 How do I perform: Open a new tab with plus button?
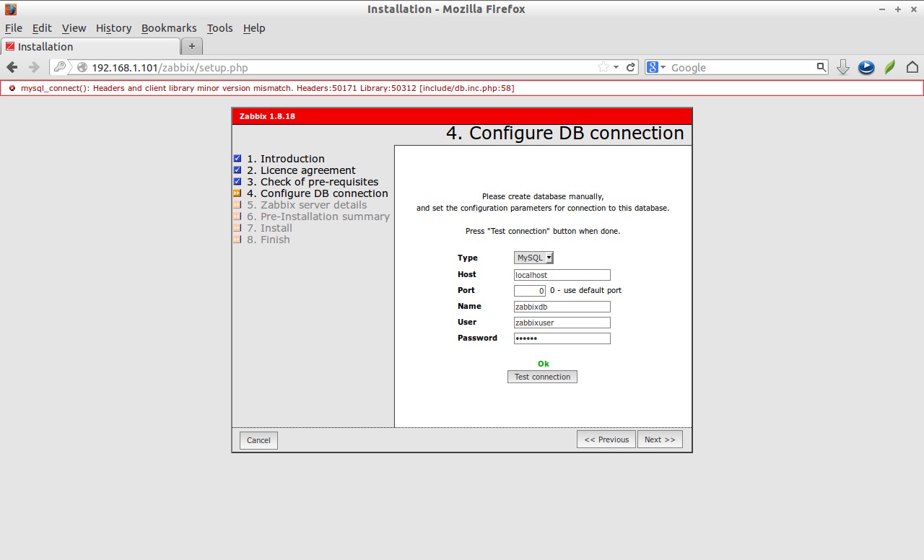(x=191, y=46)
